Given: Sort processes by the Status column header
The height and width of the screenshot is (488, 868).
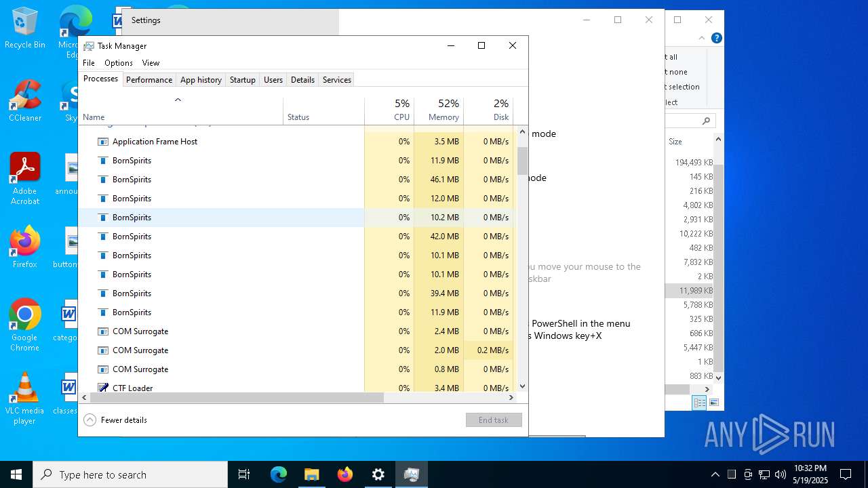Looking at the screenshot, I should [323, 112].
